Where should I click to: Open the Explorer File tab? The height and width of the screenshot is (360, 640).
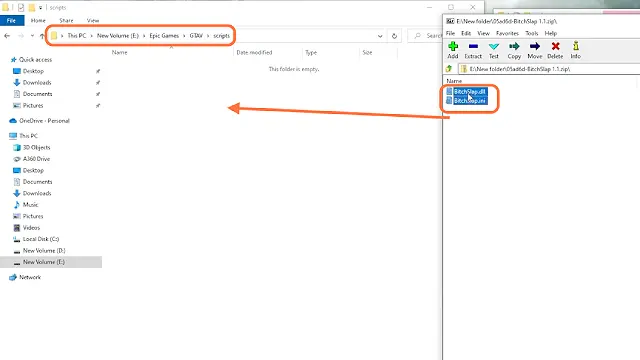coord(11,20)
